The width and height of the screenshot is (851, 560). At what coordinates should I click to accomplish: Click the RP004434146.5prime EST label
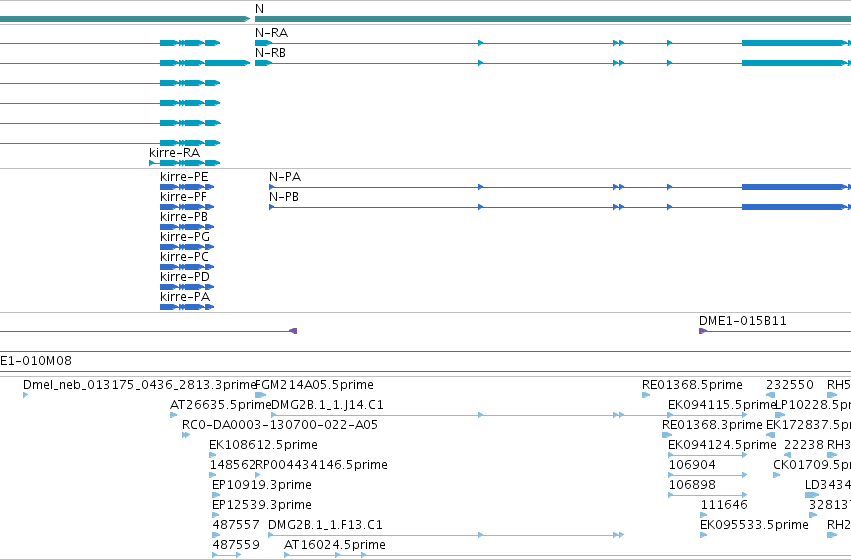(x=321, y=465)
